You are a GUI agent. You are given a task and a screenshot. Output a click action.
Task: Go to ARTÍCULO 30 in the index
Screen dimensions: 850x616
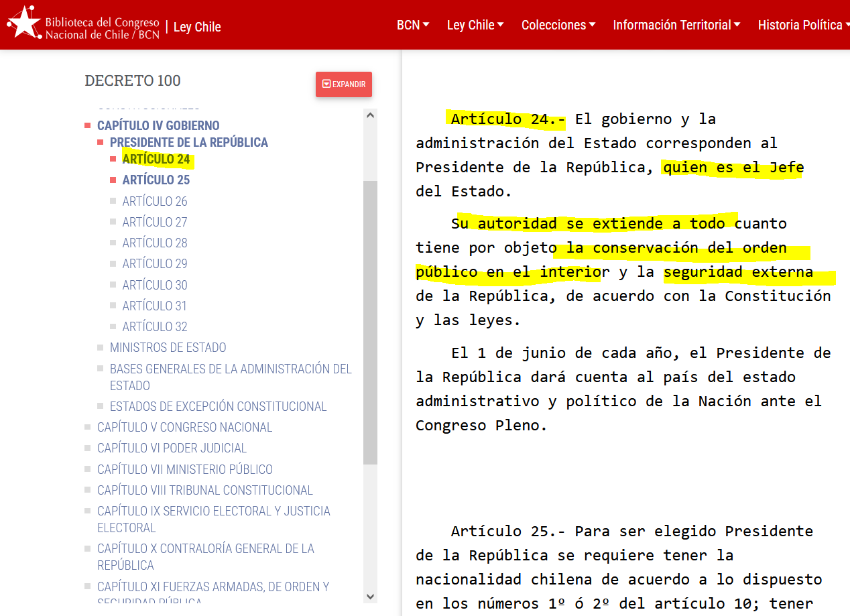155,285
